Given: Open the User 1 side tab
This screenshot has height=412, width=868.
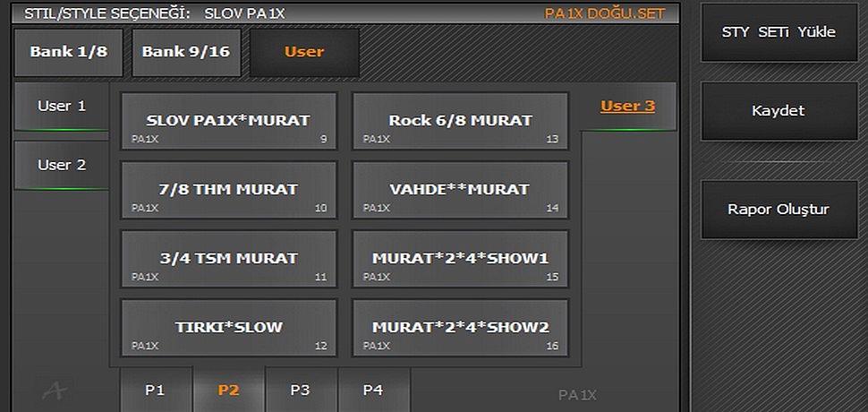Looking at the screenshot, I should 62,107.
